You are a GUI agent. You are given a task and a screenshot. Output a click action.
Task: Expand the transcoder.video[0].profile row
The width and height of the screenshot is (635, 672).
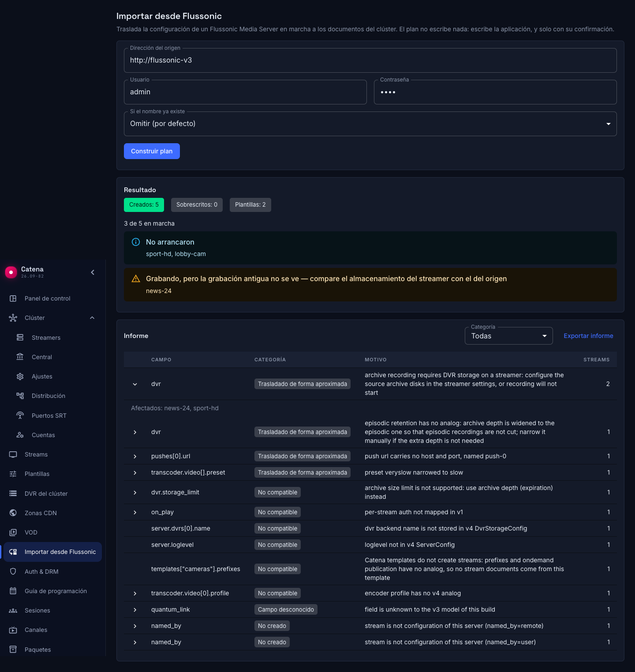tap(135, 594)
